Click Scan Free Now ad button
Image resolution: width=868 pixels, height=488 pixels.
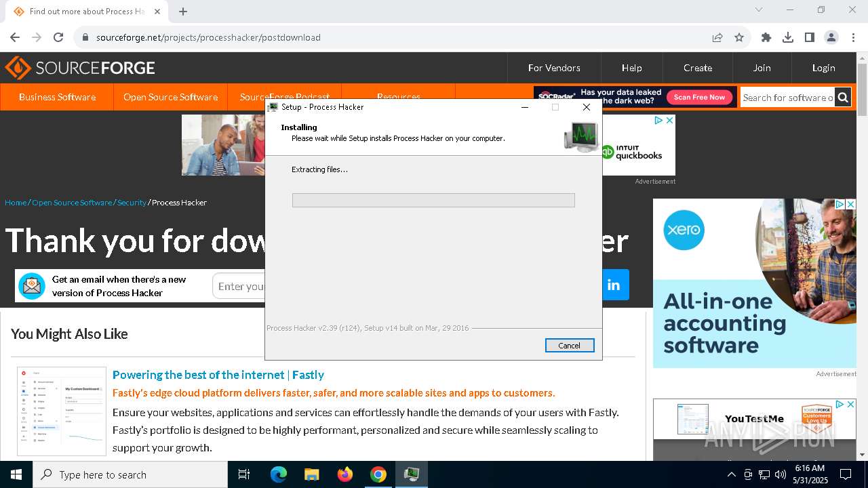pyautogui.click(x=699, y=97)
